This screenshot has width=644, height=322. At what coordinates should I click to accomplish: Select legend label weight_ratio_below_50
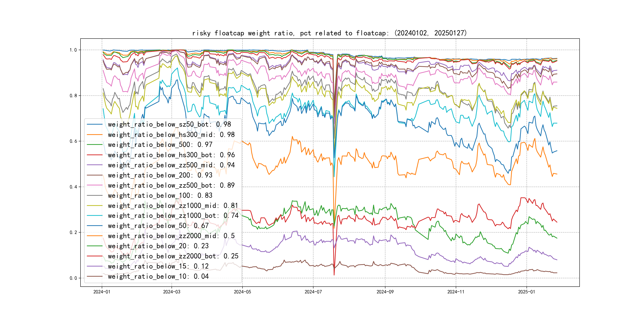coord(158,226)
